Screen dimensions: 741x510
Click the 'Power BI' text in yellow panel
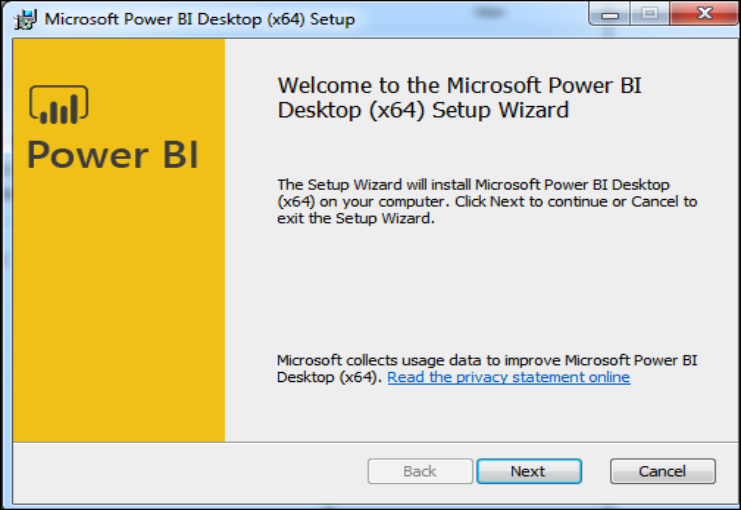coord(113,155)
